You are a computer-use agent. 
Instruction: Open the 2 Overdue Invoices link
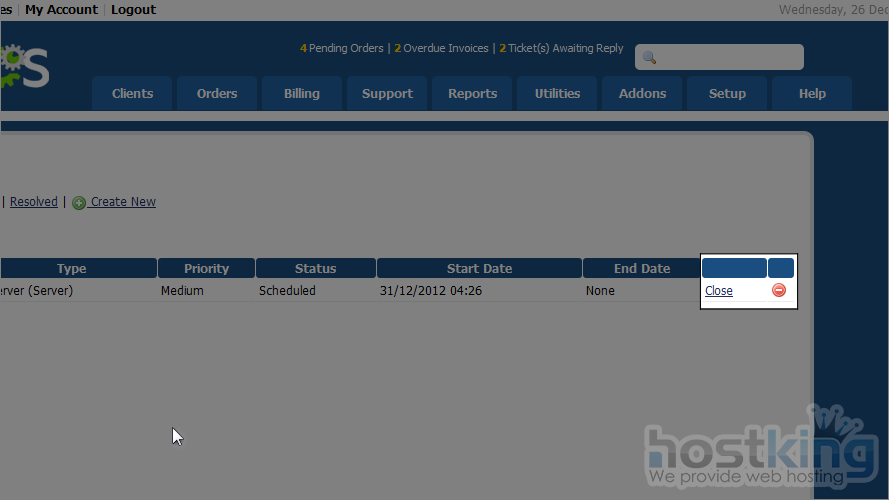point(441,48)
